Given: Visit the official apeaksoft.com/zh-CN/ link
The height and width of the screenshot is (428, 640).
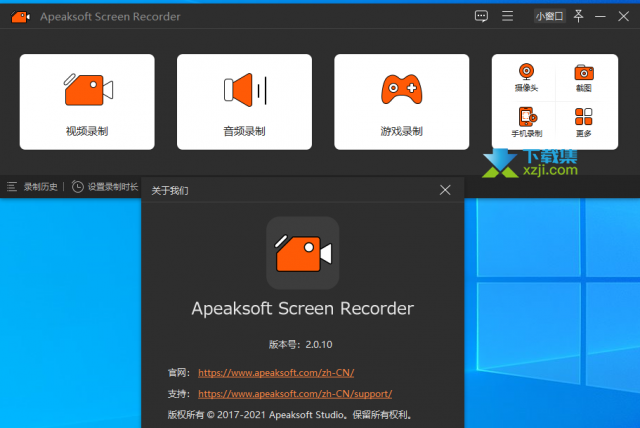Looking at the screenshot, I should coord(276,373).
